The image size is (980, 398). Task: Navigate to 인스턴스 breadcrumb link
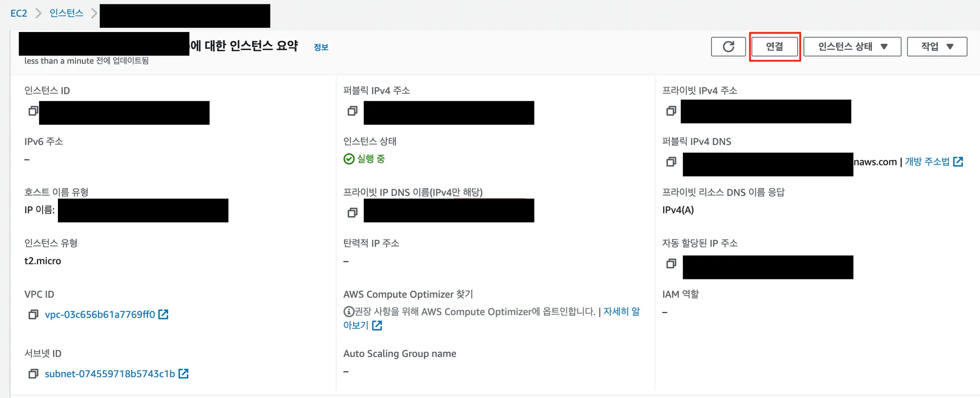(x=67, y=13)
